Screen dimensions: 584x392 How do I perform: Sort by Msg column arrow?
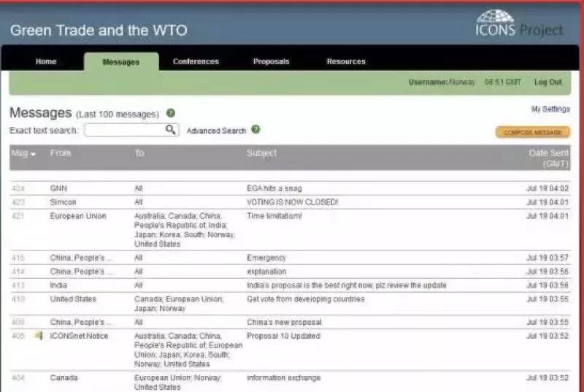tap(33, 154)
